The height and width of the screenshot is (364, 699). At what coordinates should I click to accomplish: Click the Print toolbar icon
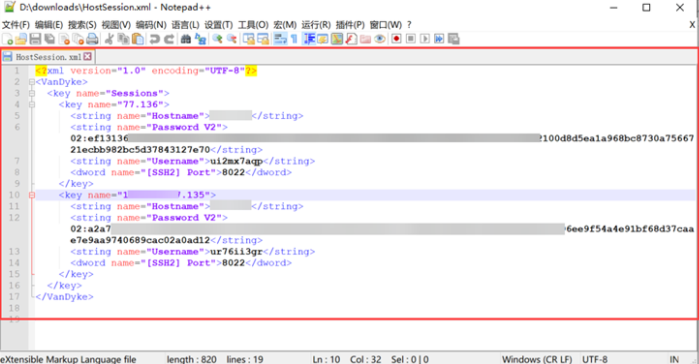pyautogui.click(x=92, y=39)
